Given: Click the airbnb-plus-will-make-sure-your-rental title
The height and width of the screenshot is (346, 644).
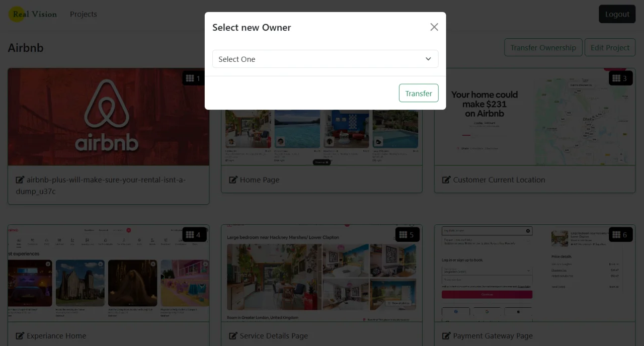Looking at the screenshot, I should pos(101,185).
